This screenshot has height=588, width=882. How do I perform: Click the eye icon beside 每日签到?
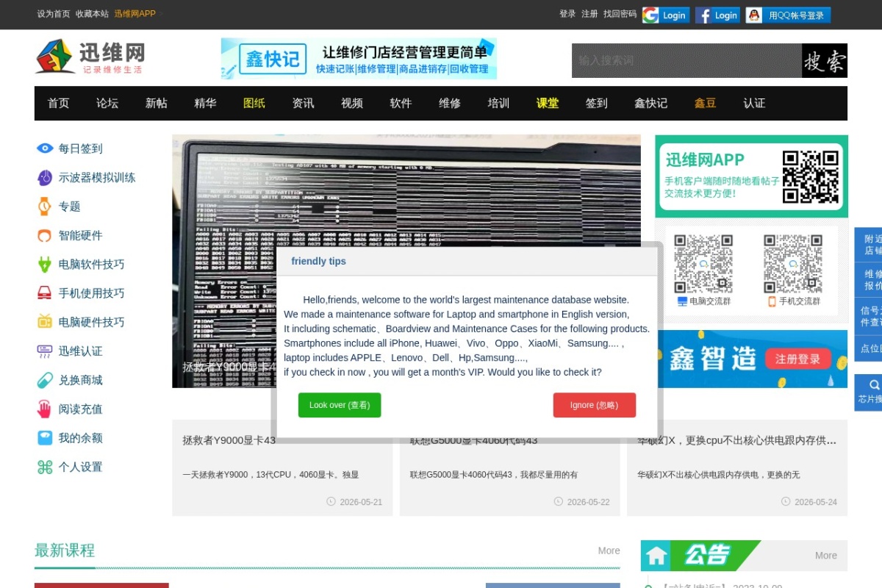[x=45, y=148]
